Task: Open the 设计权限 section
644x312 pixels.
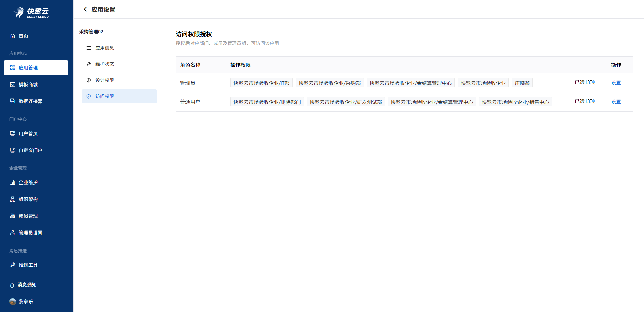Action: [x=104, y=80]
